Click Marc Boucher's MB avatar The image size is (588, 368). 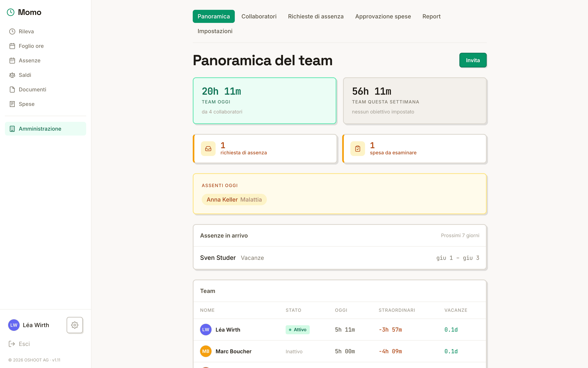pyautogui.click(x=206, y=351)
